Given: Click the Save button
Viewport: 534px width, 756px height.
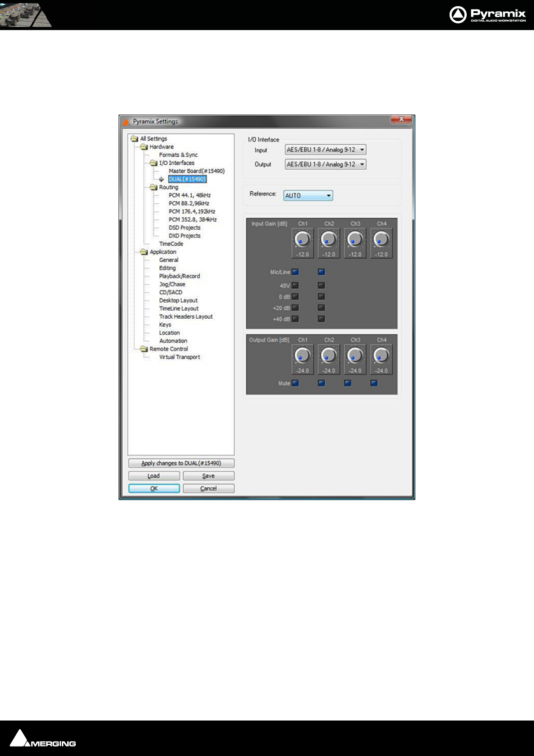Looking at the screenshot, I should (x=209, y=476).
